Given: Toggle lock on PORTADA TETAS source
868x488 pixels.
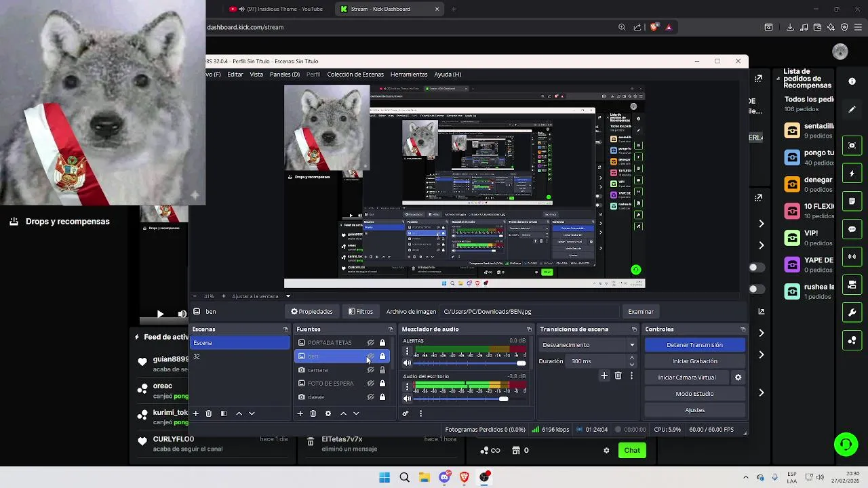Looking at the screenshot, I should [x=382, y=343].
